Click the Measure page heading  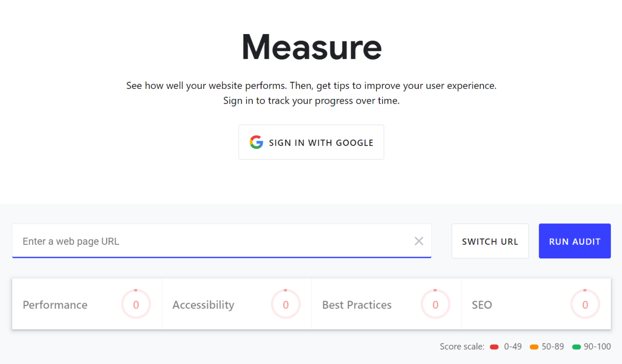point(311,47)
